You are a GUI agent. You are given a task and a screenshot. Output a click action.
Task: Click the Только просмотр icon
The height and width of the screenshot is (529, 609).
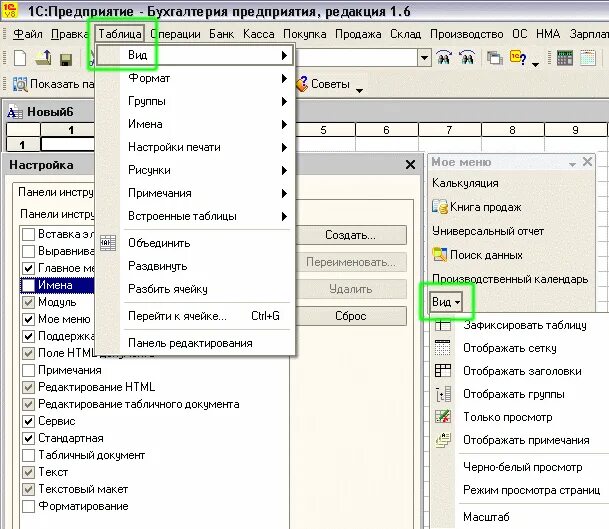(x=443, y=417)
